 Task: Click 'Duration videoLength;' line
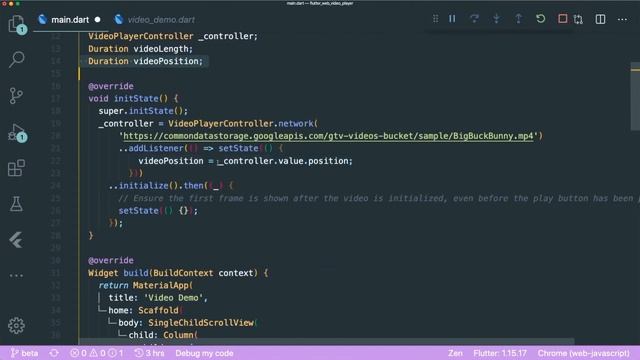[140, 49]
